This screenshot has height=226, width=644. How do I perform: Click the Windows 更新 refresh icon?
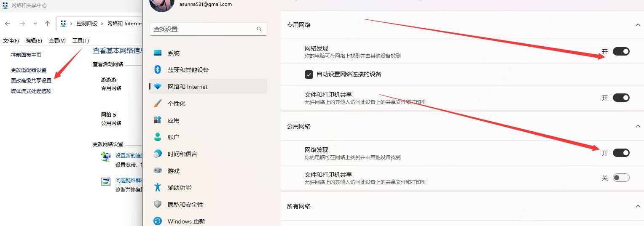pyautogui.click(x=158, y=221)
